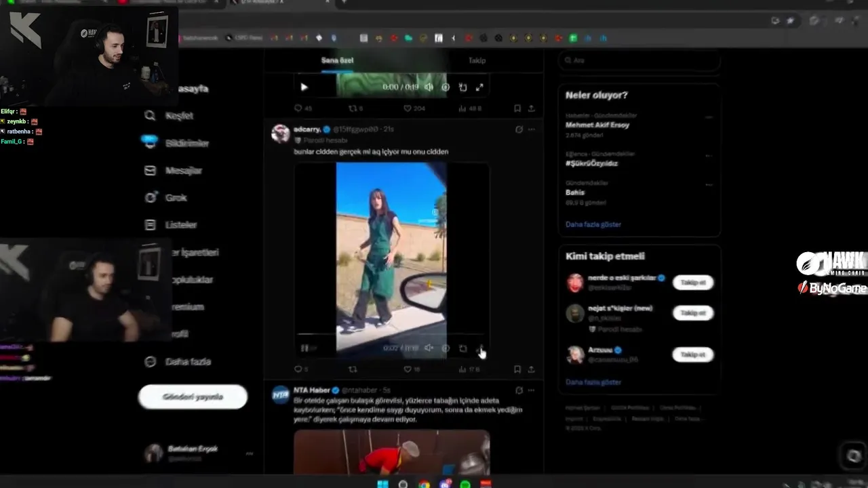The image size is (868, 488).
Task: Open the taskbar search icon
Action: 403,484
